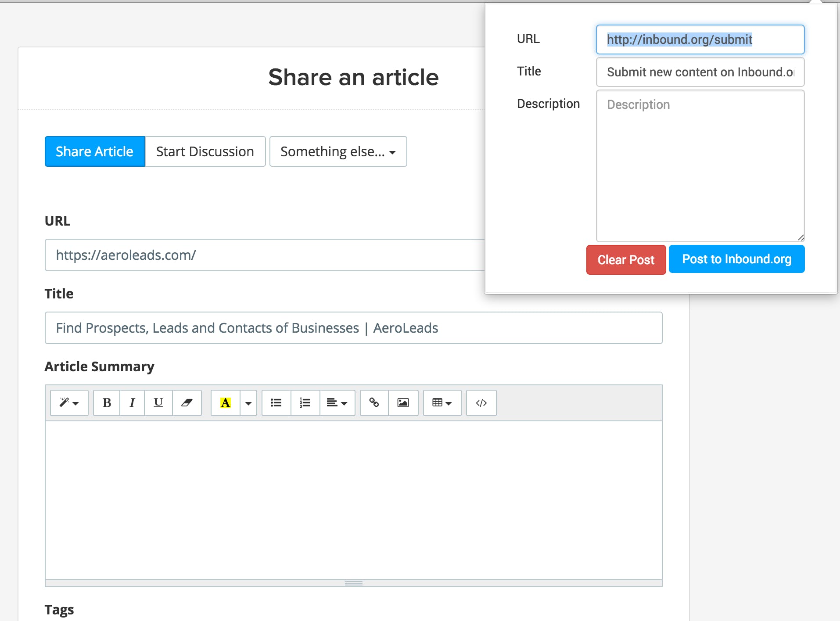Open the insert table dropdown

point(442,402)
